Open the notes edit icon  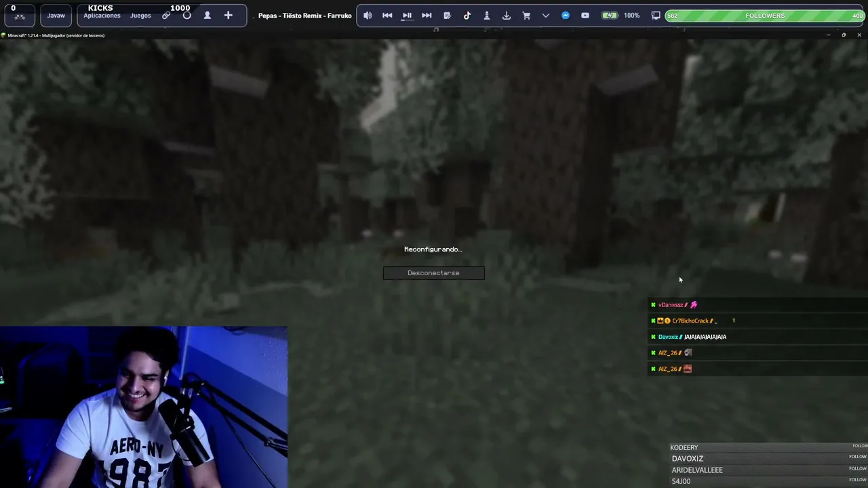(447, 16)
